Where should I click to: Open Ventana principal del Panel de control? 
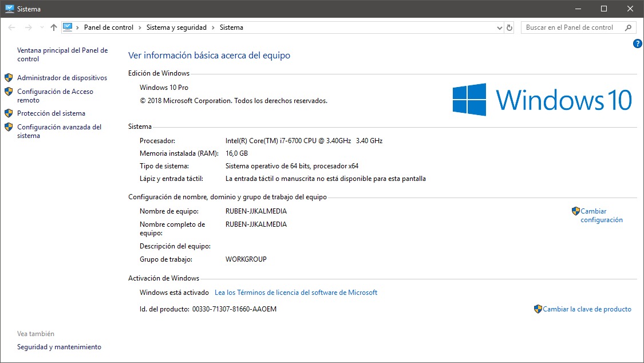tap(62, 54)
